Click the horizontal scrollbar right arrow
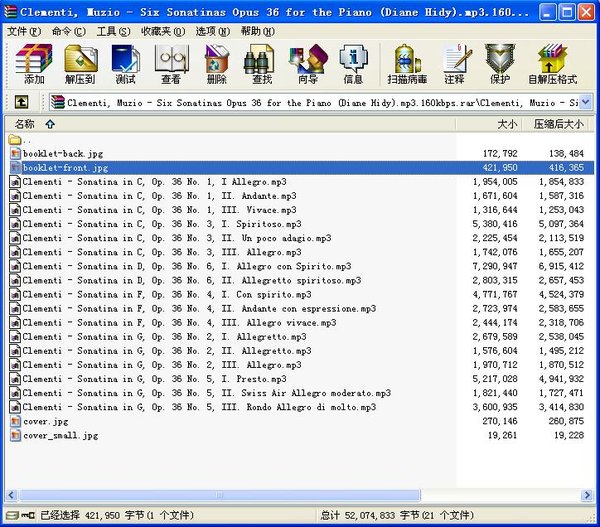 tap(587, 495)
